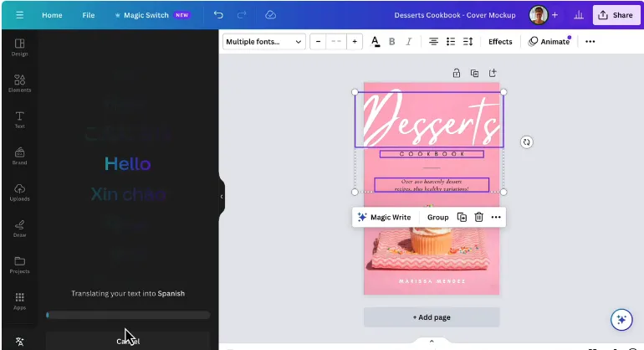Click the Share button

click(x=616, y=15)
